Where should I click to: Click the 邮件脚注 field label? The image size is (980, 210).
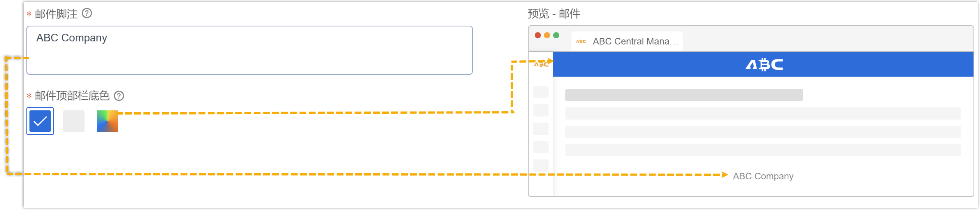(x=56, y=14)
